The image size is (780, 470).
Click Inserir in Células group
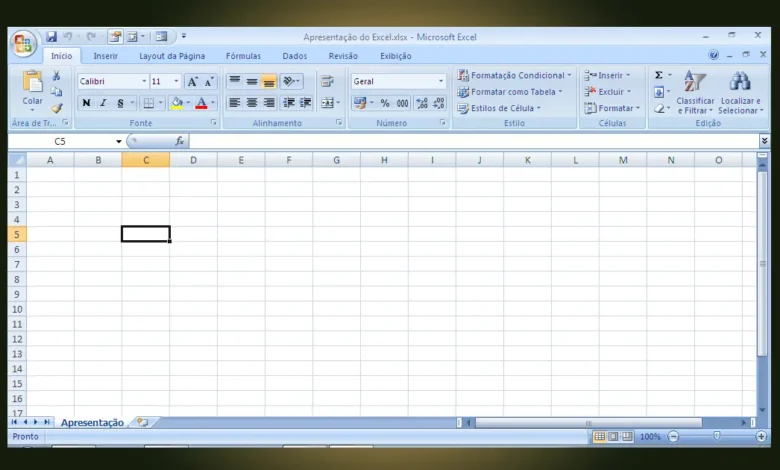click(x=607, y=75)
